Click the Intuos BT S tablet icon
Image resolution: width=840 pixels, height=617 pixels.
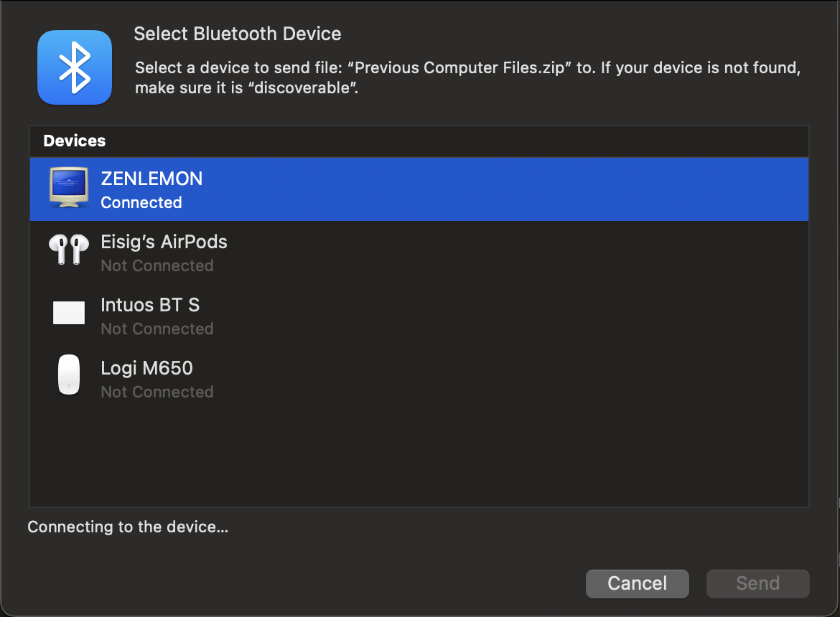(x=69, y=313)
